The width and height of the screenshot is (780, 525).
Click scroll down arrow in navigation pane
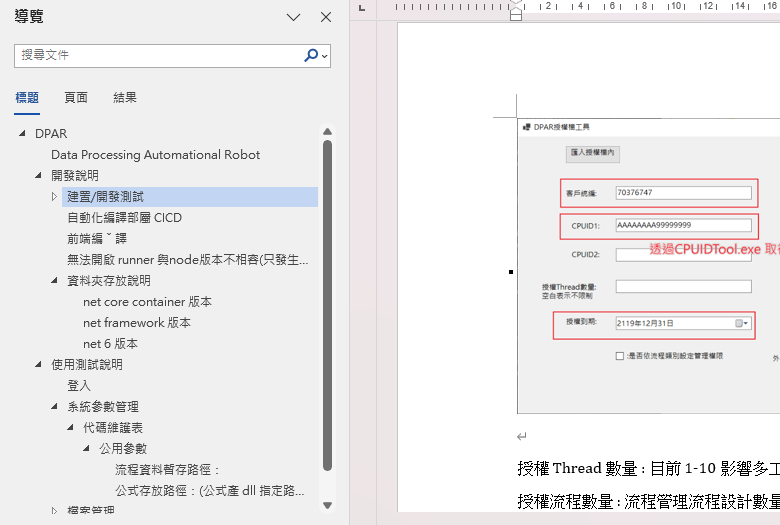pos(327,505)
